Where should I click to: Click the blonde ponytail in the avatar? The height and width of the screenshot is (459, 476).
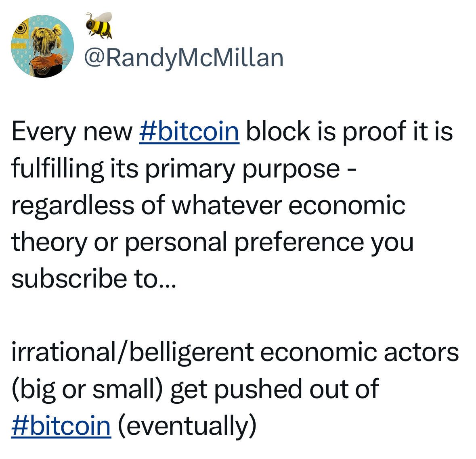57,32
